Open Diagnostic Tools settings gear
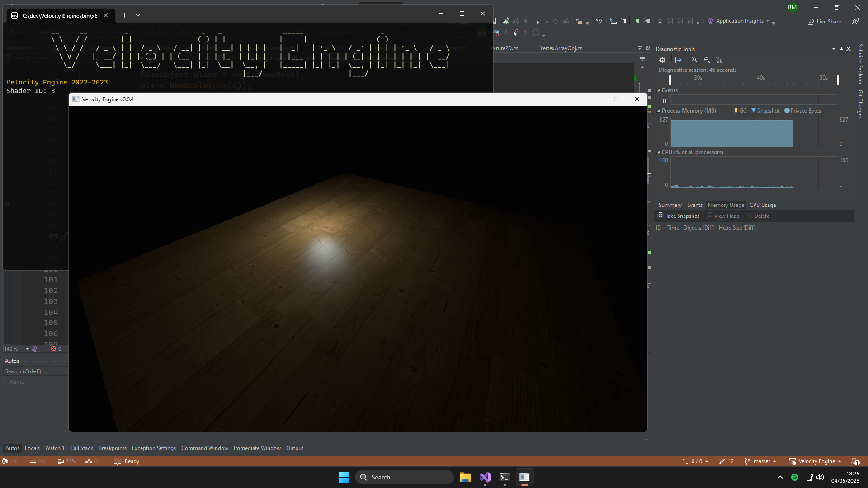This screenshot has height=488, width=868. (662, 60)
